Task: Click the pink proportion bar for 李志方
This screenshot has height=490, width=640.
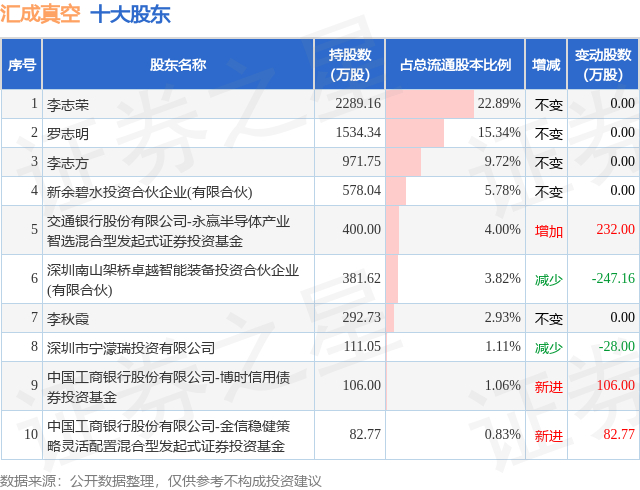Action: click(x=404, y=162)
